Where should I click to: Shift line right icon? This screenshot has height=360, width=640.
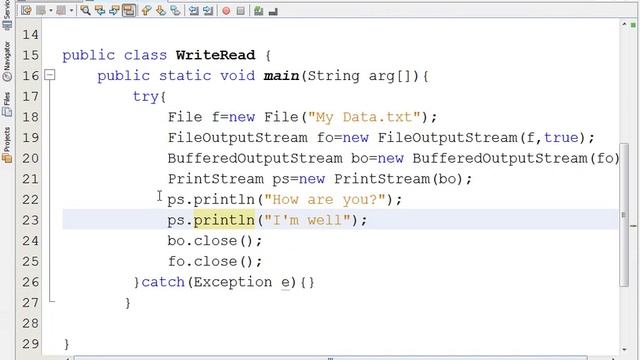tap(208, 11)
